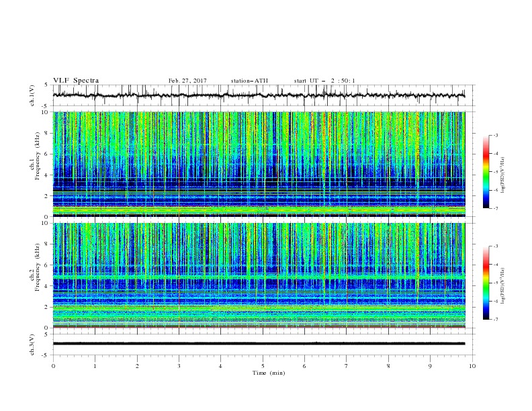
Task: Click time axis tick label "5"
Action: (x=263, y=366)
